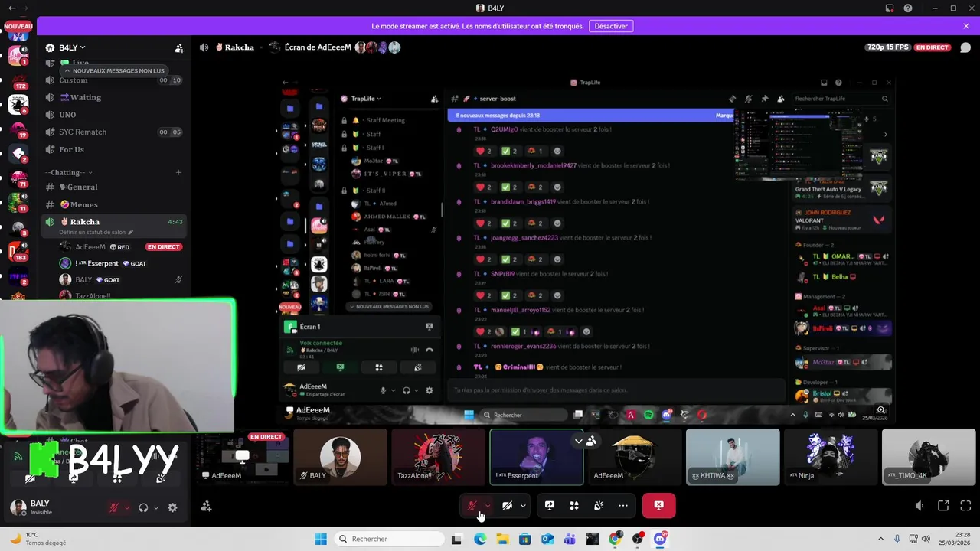Open weather widget showing 10°C

[38, 539]
